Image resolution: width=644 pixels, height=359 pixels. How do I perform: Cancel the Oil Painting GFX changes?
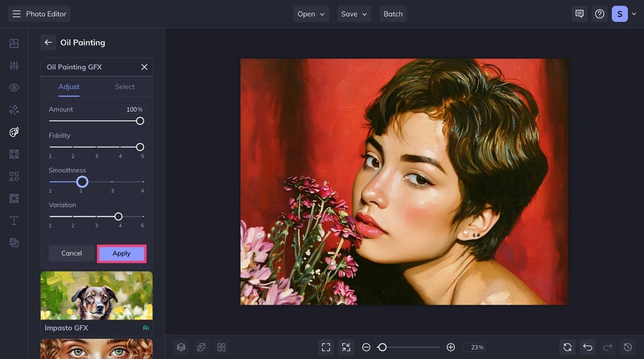72,253
